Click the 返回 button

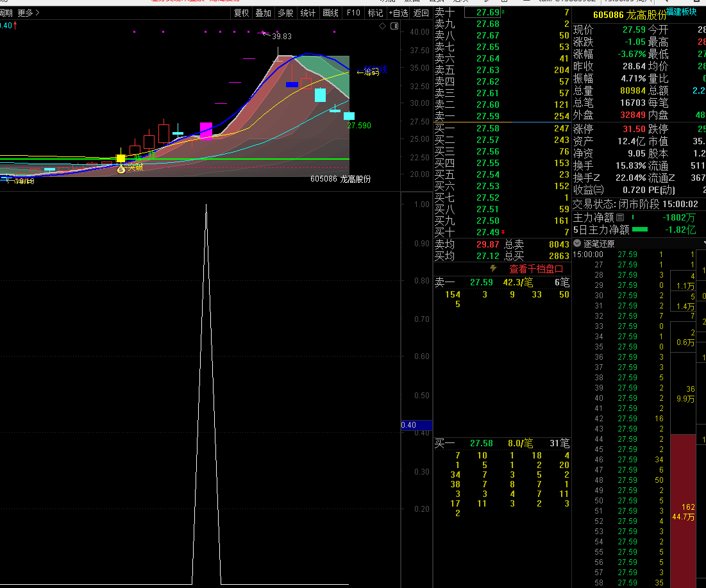pos(421,12)
